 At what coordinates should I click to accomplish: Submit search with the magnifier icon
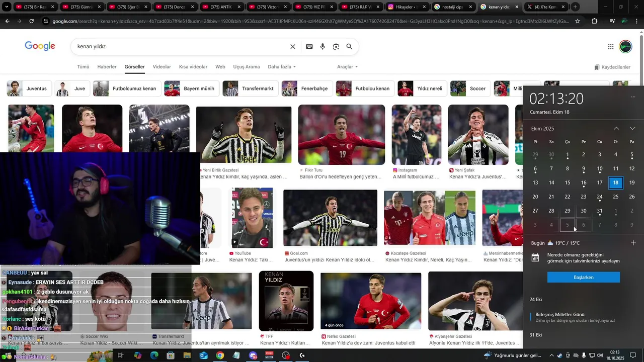tap(349, 46)
